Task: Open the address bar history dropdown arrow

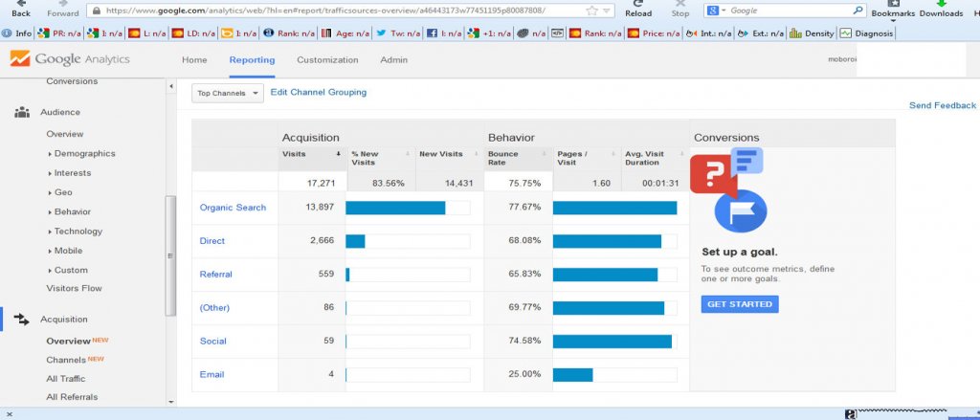Action: [606, 11]
